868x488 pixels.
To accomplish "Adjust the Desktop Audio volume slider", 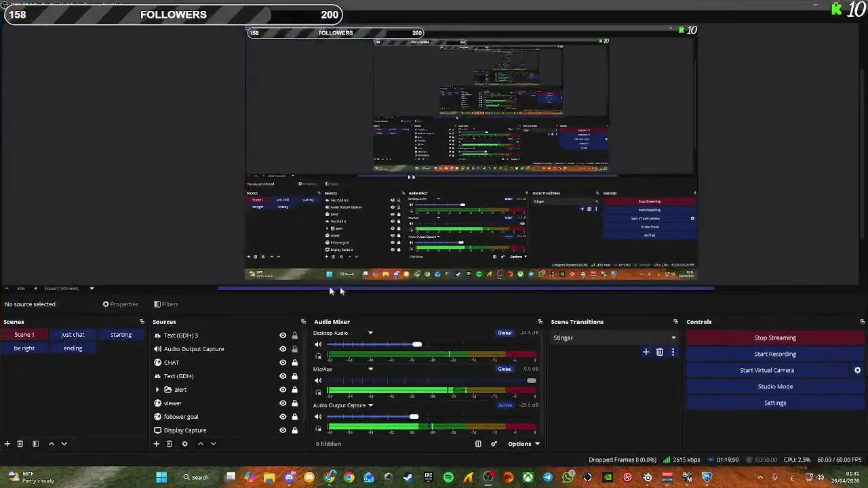I will 417,345.
